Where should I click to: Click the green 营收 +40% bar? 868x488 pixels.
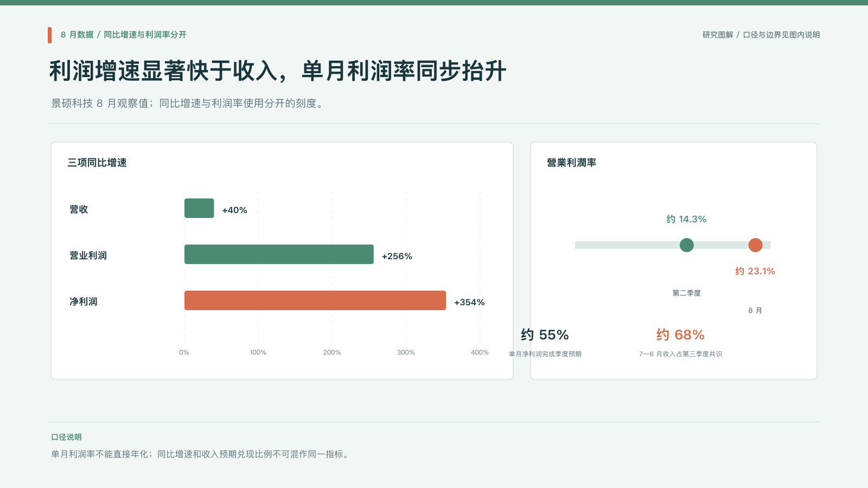199,208
